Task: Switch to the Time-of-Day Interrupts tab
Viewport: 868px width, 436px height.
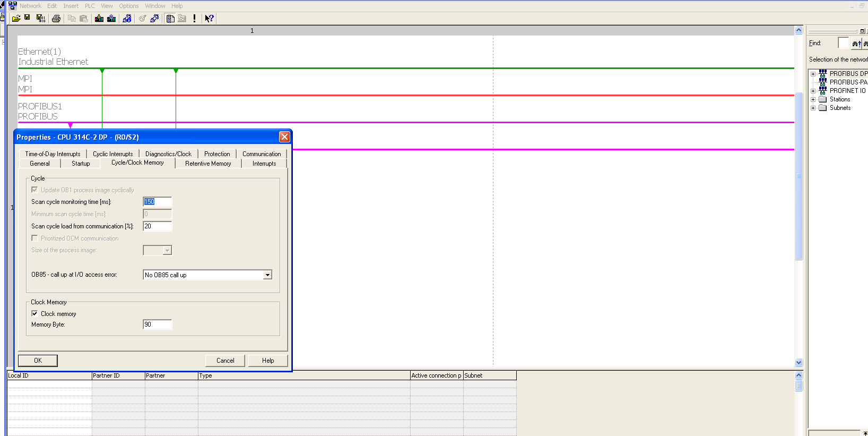Action: (x=53, y=154)
